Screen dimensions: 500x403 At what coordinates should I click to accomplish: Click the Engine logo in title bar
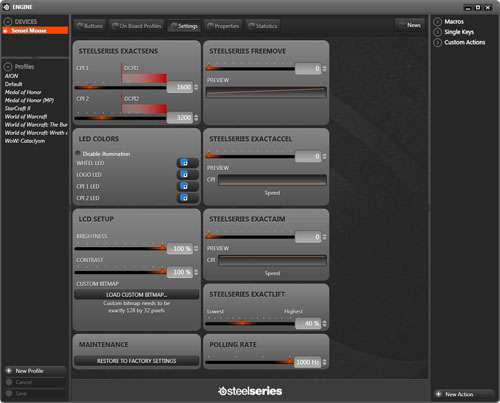click(6, 7)
